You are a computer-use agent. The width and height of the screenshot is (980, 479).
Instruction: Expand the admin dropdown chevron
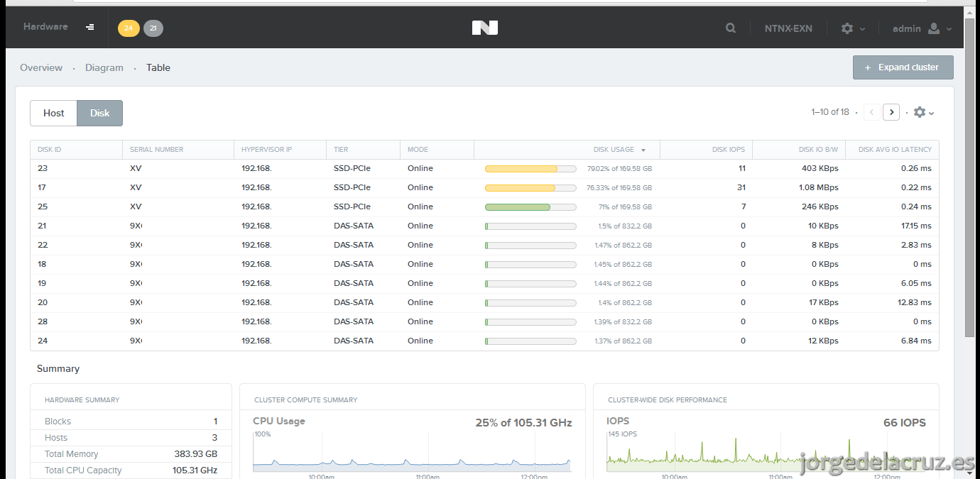(949, 29)
